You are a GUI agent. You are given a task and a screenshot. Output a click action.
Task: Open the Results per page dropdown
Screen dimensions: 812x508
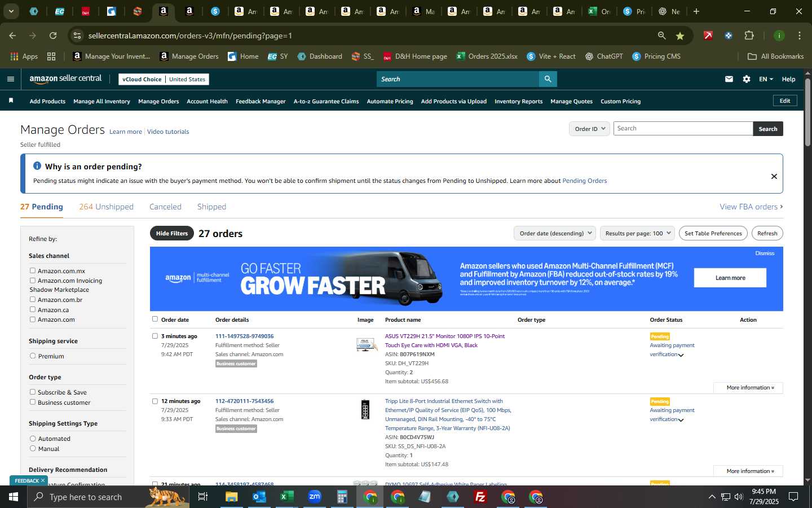point(637,233)
